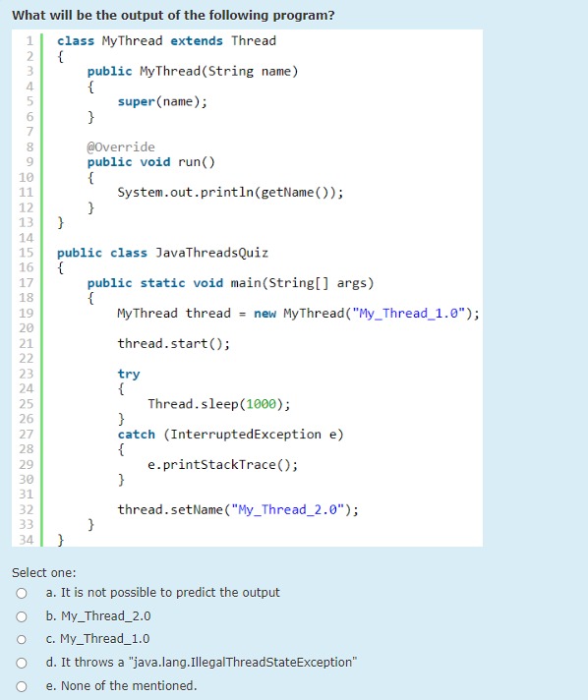Click line number 19 in gutter
Image resolution: width=588 pixels, height=700 pixels.
pos(27,314)
